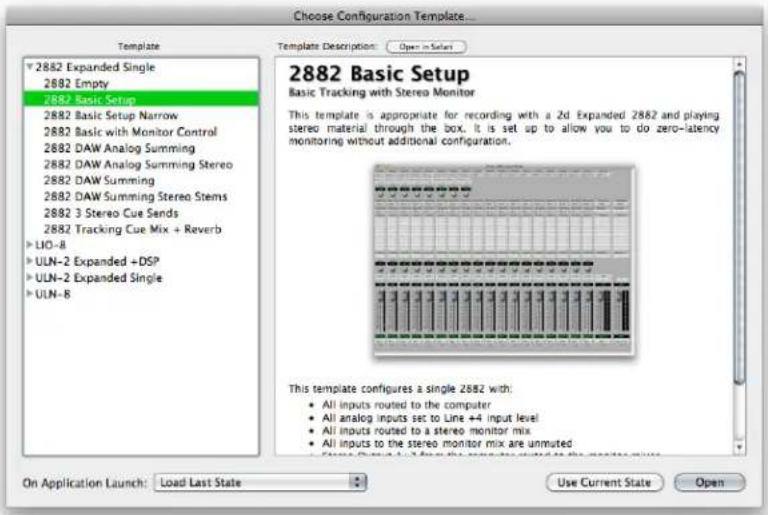Screen dimensions: 768x515
Task: Collapse the 2882 Expanded Single group
Action: click(30, 66)
